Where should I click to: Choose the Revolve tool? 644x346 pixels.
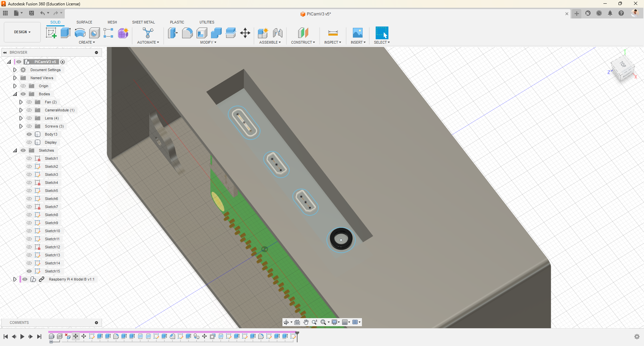coord(80,33)
